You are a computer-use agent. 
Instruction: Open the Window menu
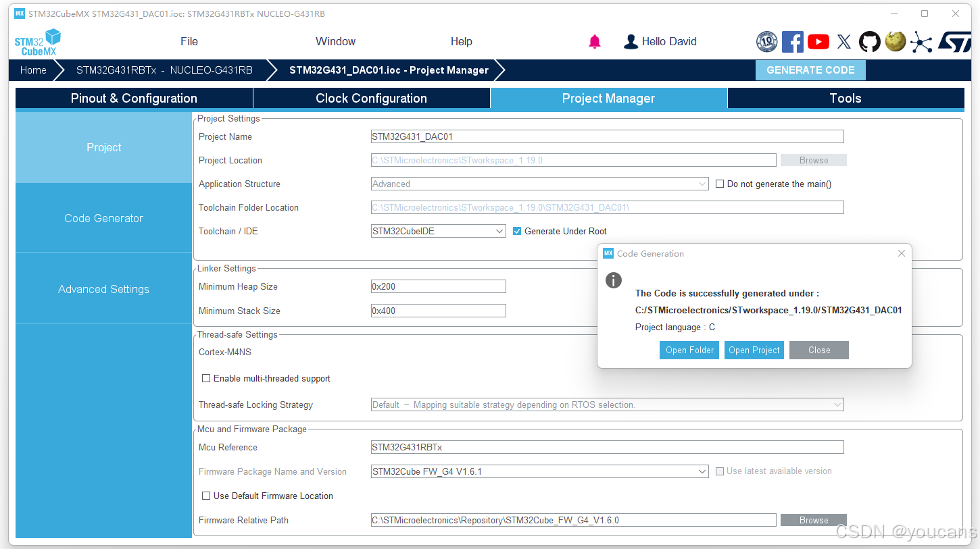(x=335, y=41)
